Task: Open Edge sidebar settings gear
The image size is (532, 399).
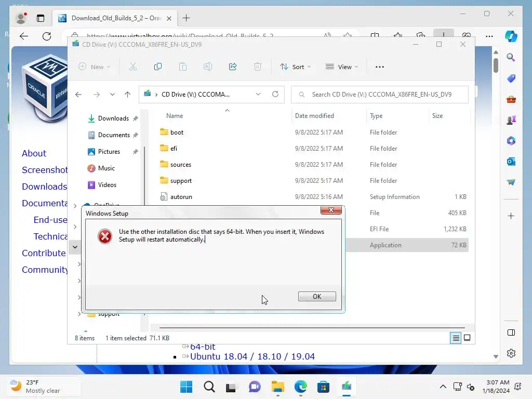Action: 511,353
